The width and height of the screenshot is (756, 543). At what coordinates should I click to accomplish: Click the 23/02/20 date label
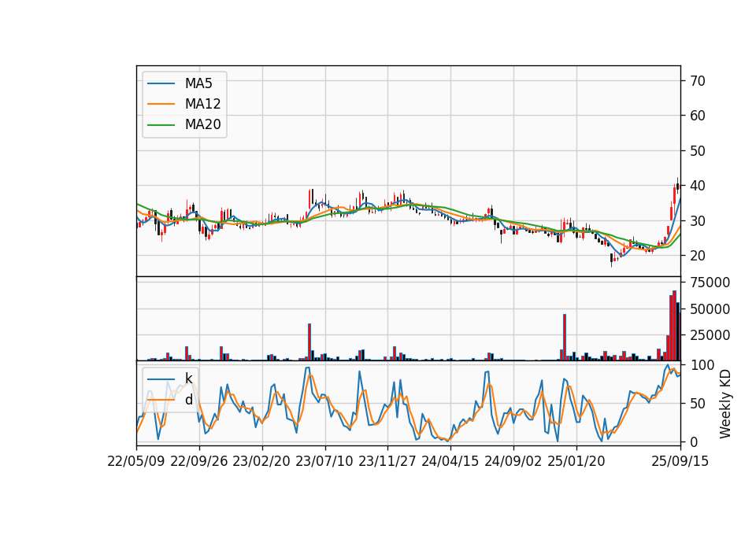[x=261, y=461]
